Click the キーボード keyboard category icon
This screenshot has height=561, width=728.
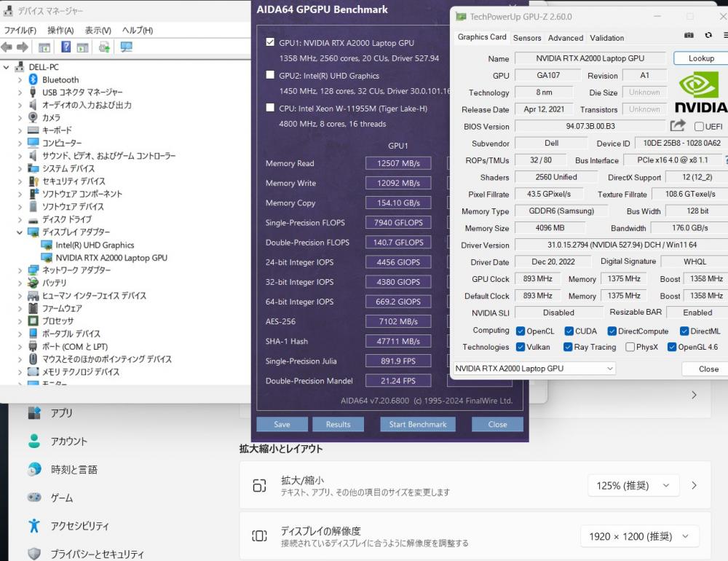[33, 130]
